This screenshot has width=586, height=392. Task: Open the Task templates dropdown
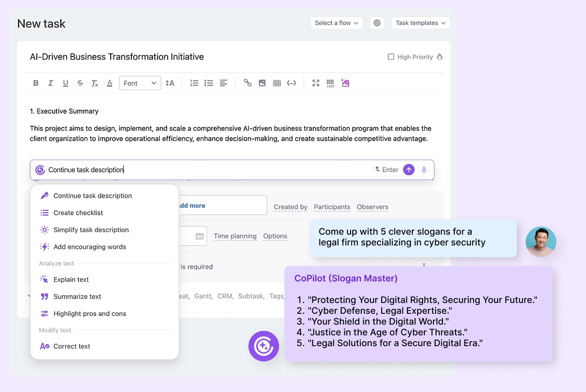click(420, 23)
